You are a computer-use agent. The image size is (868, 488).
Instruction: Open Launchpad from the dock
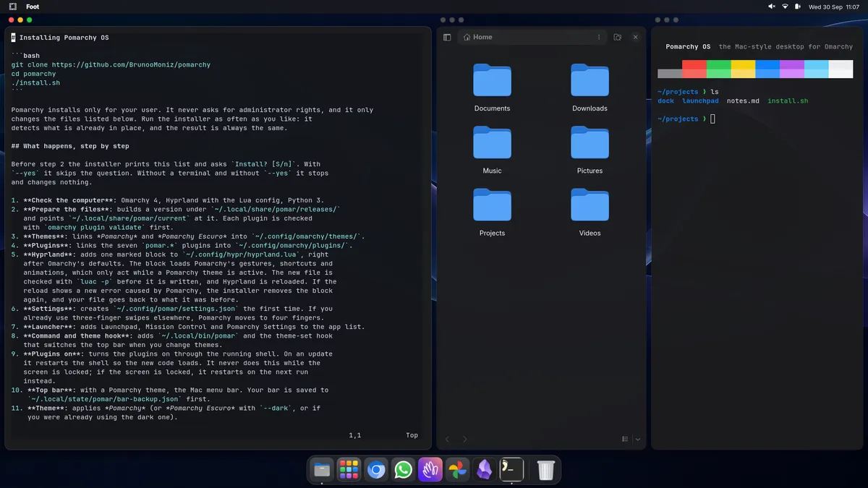(x=349, y=470)
